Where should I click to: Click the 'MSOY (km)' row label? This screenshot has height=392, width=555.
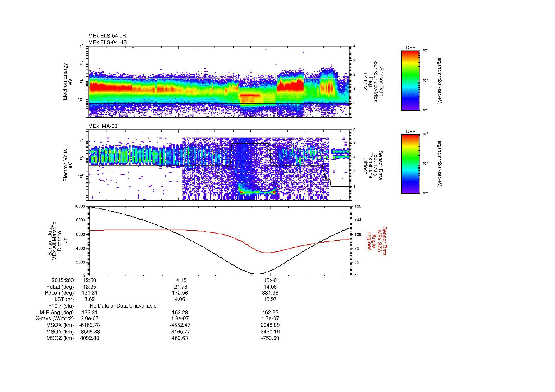tap(60, 332)
